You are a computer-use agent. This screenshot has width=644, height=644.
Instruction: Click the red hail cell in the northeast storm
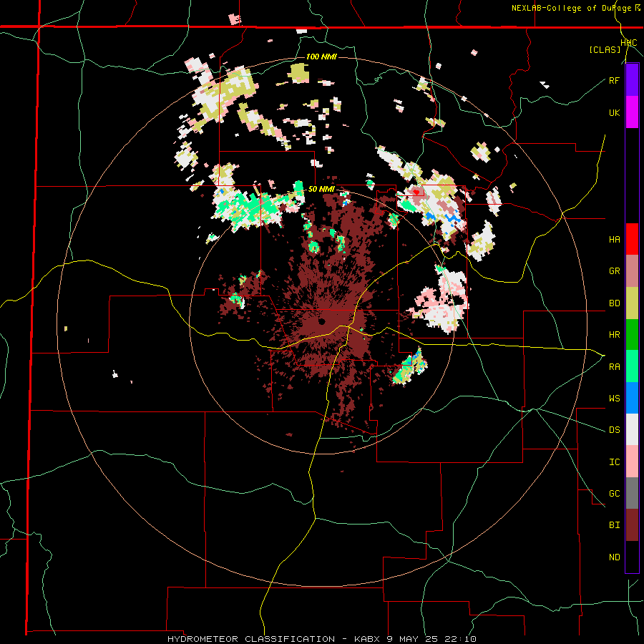click(x=416, y=192)
